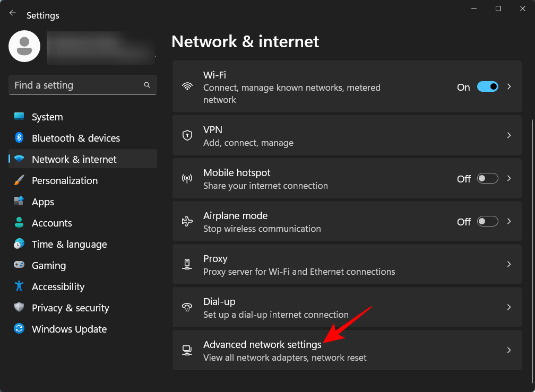Screen dimensions: 535x392
Task: Click the Airplane mode icon
Action: 187,221
